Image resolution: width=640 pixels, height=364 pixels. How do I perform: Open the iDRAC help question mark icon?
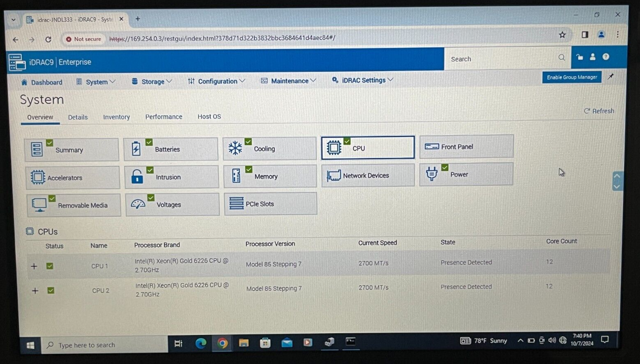point(606,57)
